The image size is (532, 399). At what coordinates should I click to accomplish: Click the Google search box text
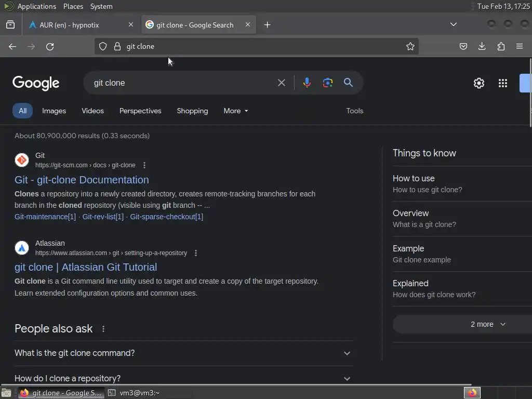point(109,83)
